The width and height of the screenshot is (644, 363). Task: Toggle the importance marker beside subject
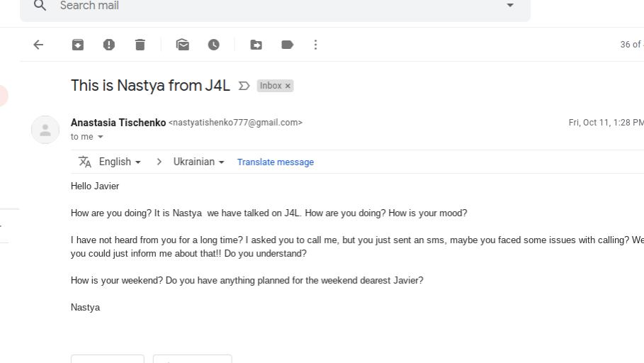(244, 86)
